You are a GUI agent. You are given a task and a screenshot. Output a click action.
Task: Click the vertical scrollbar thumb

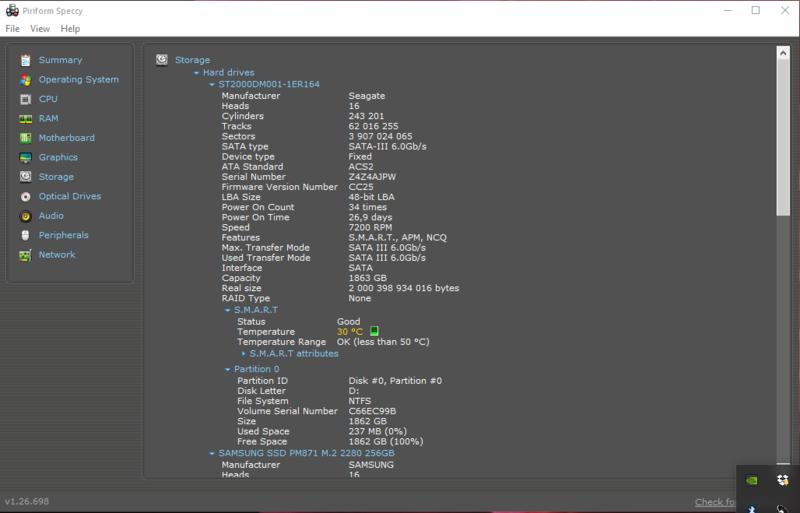pos(783,137)
